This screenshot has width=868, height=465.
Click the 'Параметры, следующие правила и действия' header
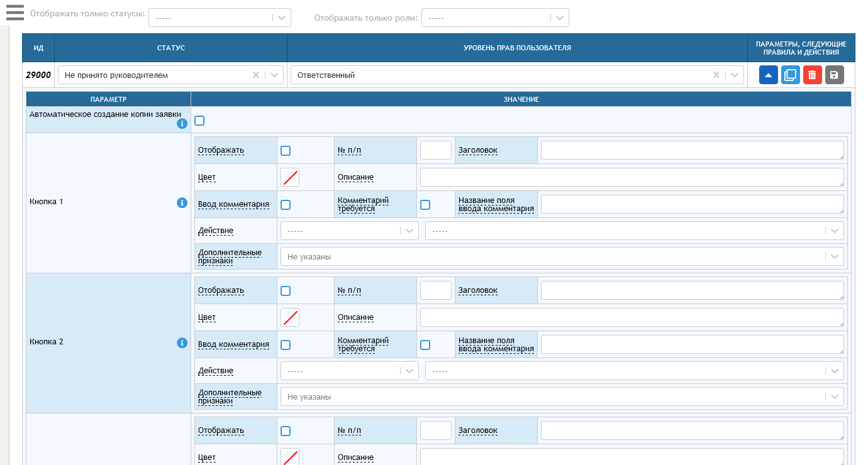pyautogui.click(x=801, y=48)
